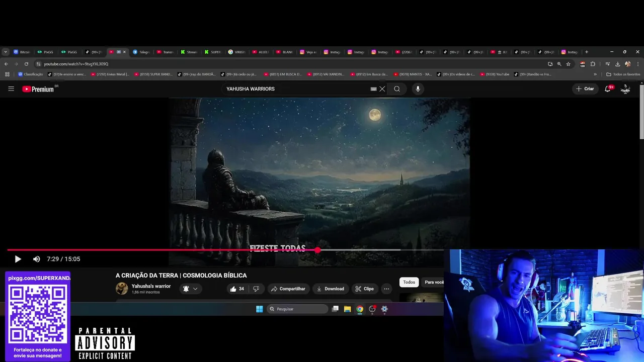Click the browser address bar URL
644x362 pixels.
pyautogui.click(x=76, y=64)
